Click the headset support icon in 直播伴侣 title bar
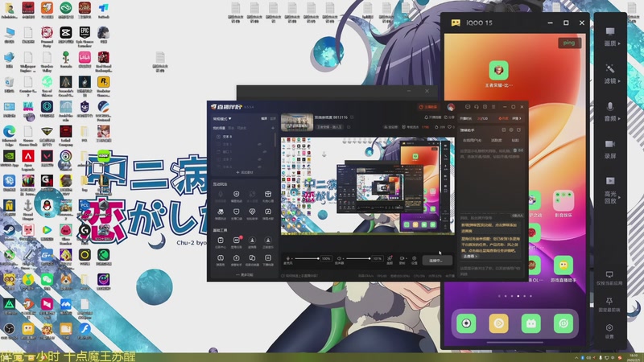The height and width of the screenshot is (362, 644). point(477,107)
